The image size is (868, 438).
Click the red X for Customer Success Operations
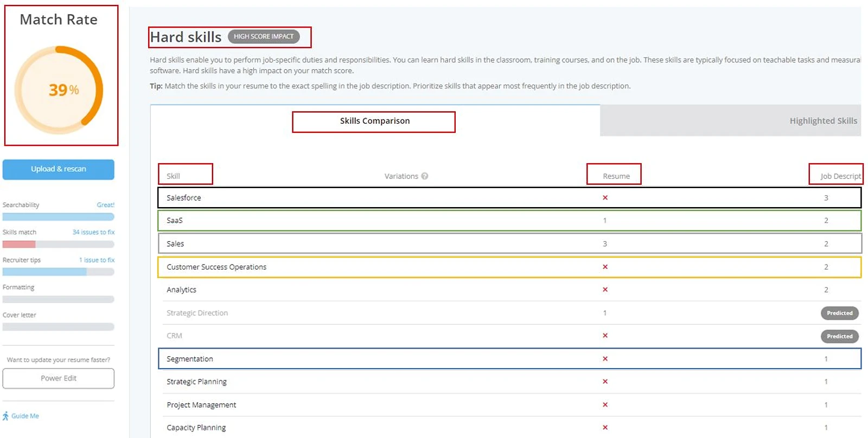click(605, 267)
